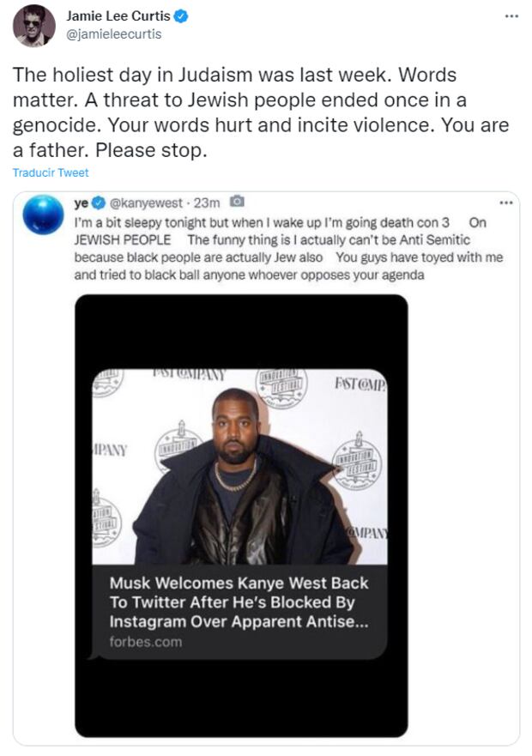Follow the forbes.com source link
Viewport: 532px width, 756px height.
[x=145, y=642]
